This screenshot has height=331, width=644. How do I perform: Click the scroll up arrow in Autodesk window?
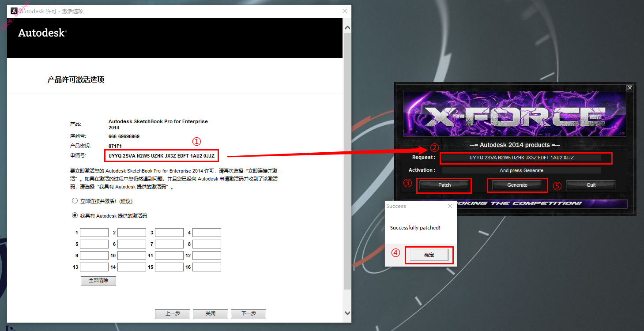pyautogui.click(x=347, y=28)
